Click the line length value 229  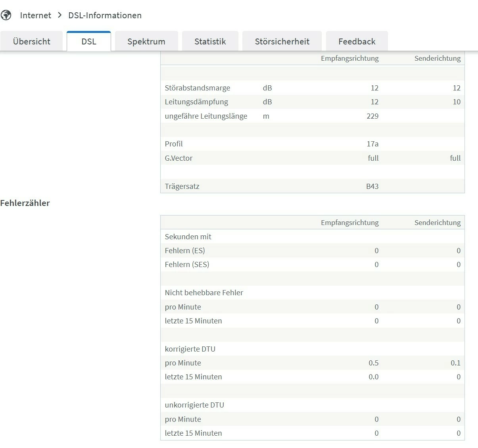coord(372,116)
